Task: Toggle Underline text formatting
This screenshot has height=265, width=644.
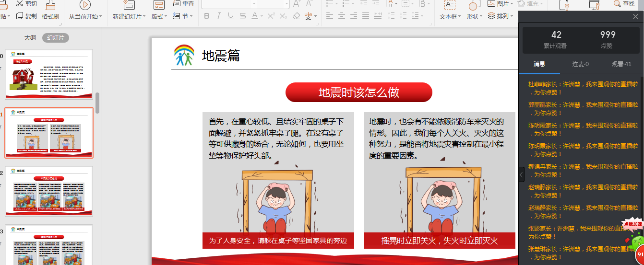Action: [231, 16]
